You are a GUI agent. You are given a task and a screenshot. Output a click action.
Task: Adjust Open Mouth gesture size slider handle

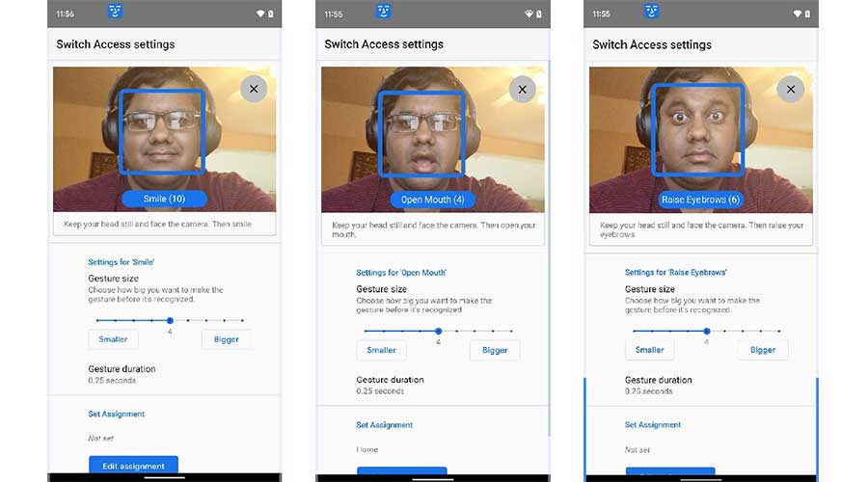click(x=439, y=331)
